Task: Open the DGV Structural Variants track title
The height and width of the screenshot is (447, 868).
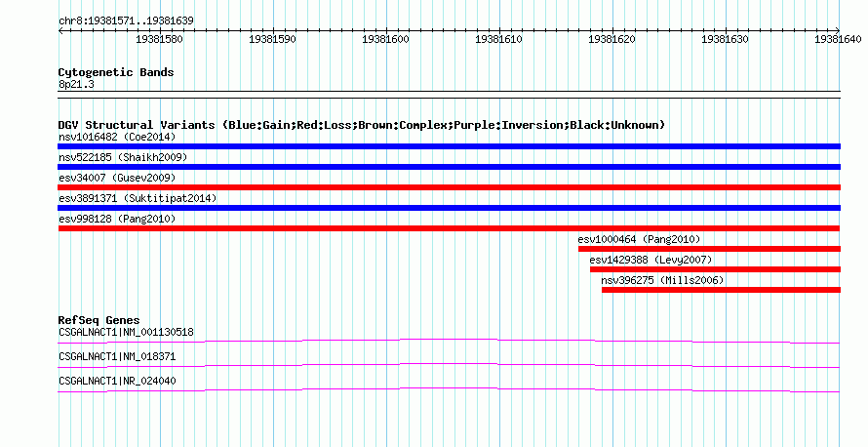Action: click(362, 125)
